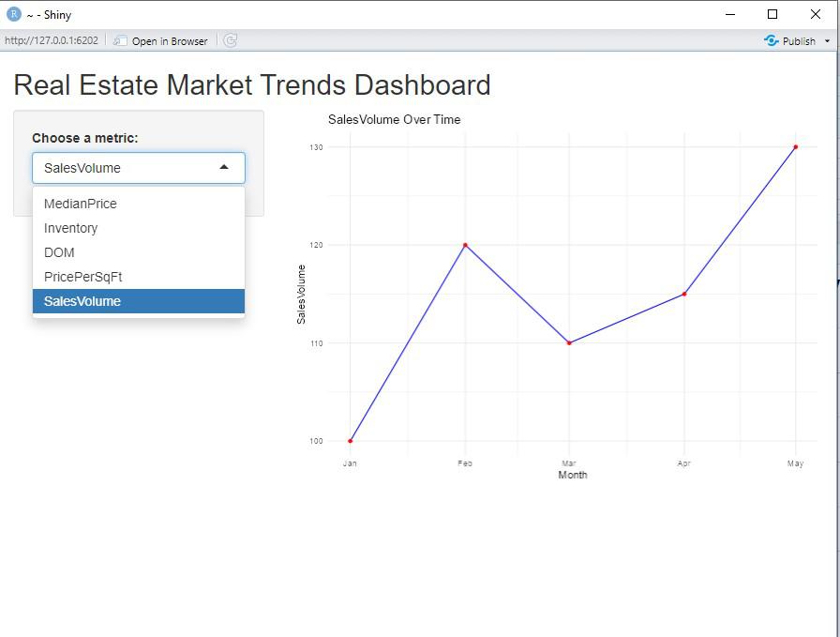This screenshot has width=840, height=637.
Task: Select MedianPrice from the metric list
Action: pos(81,204)
